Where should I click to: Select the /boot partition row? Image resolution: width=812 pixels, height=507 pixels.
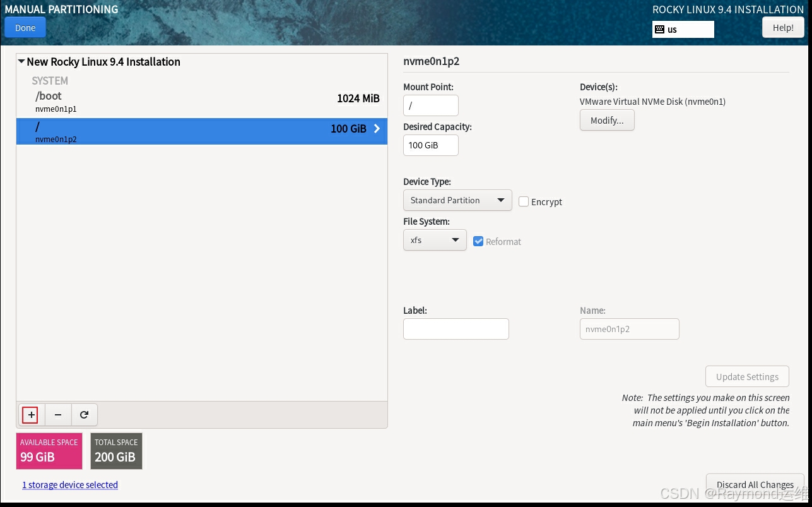point(202,102)
